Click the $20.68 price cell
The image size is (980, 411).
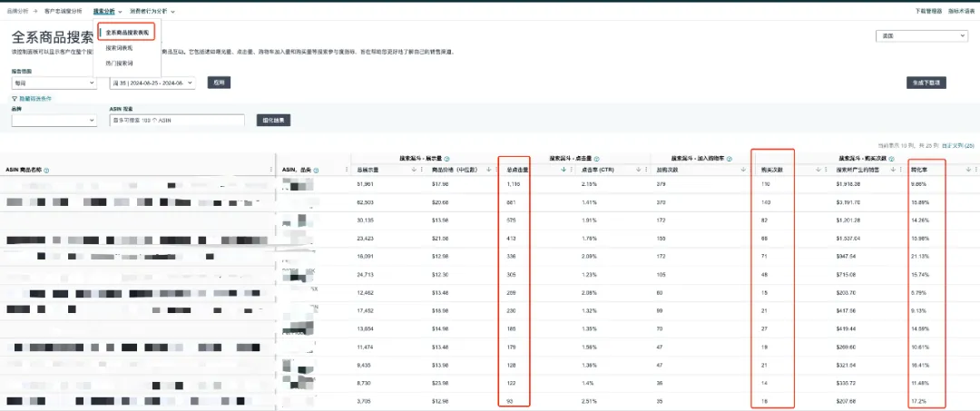pos(440,202)
